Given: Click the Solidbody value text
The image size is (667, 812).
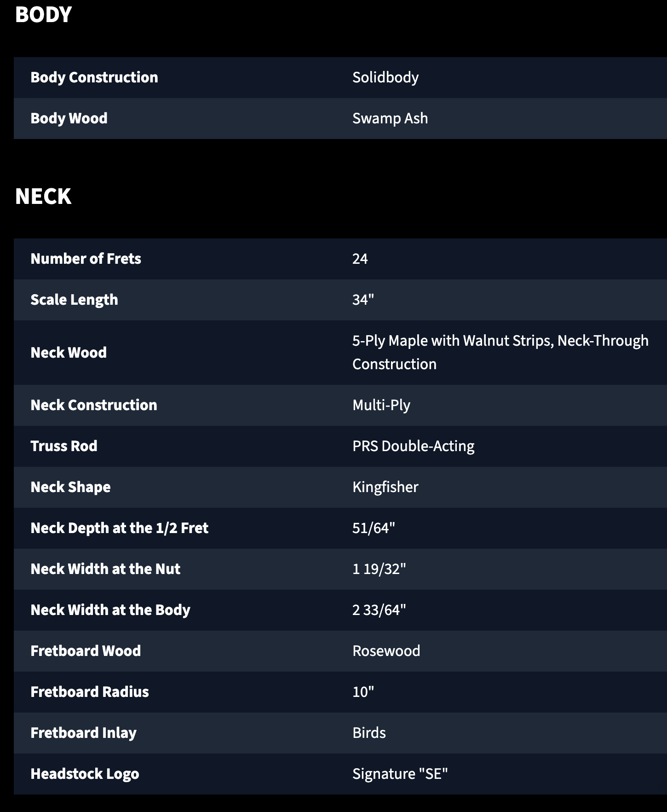Looking at the screenshot, I should [385, 77].
